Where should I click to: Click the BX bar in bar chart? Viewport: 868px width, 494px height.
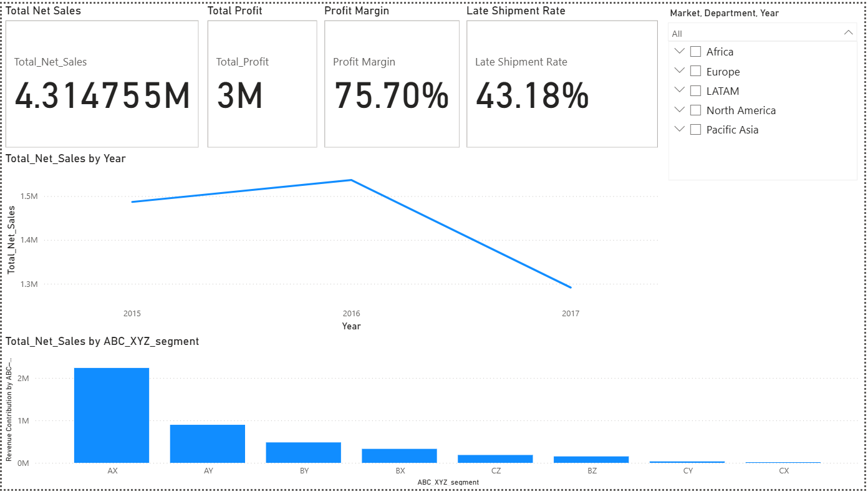pos(399,456)
